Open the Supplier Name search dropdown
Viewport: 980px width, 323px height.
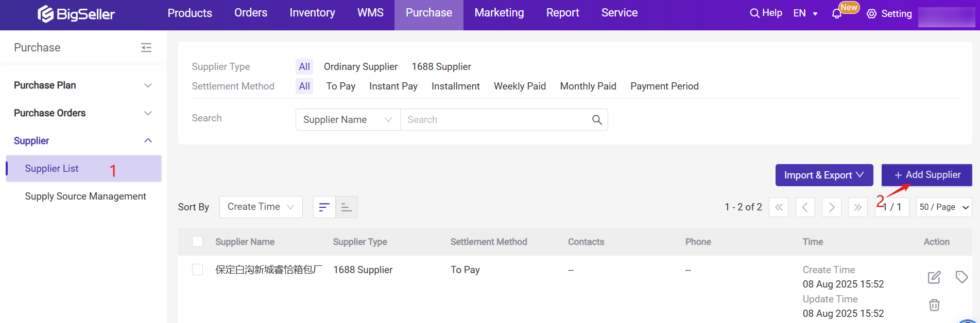(x=348, y=120)
